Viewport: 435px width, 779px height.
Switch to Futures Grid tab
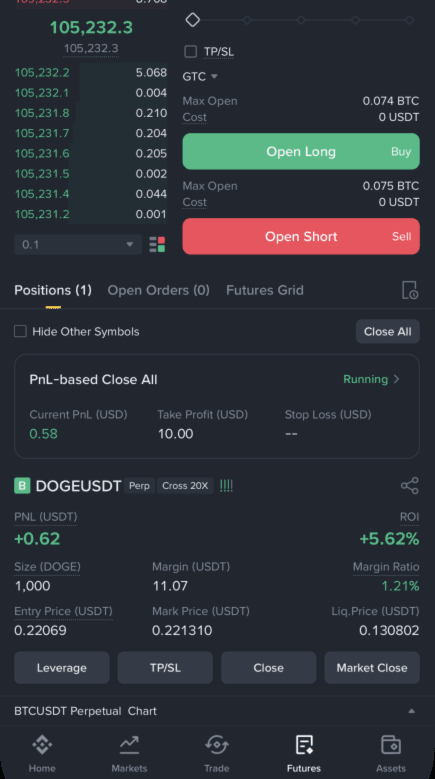point(265,290)
